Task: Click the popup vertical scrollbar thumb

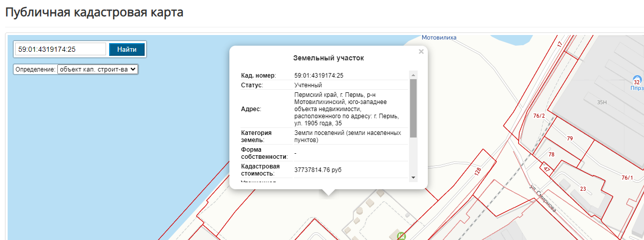Action: coord(413,108)
